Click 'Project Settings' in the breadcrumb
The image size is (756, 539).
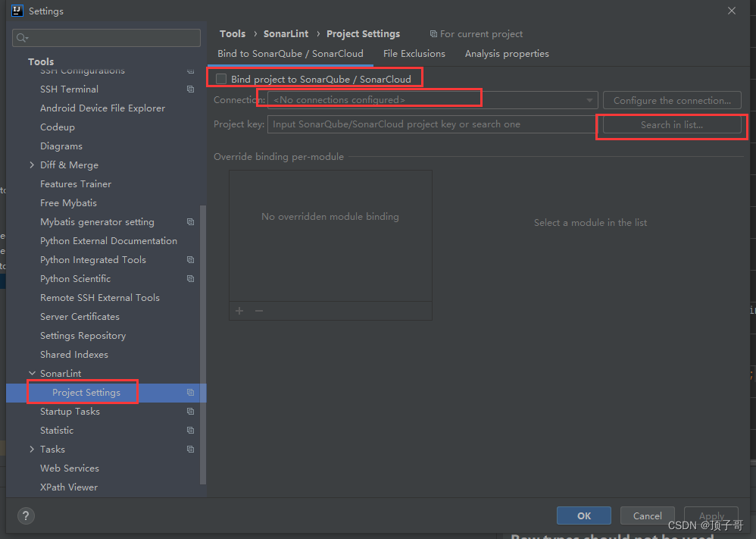(x=363, y=34)
